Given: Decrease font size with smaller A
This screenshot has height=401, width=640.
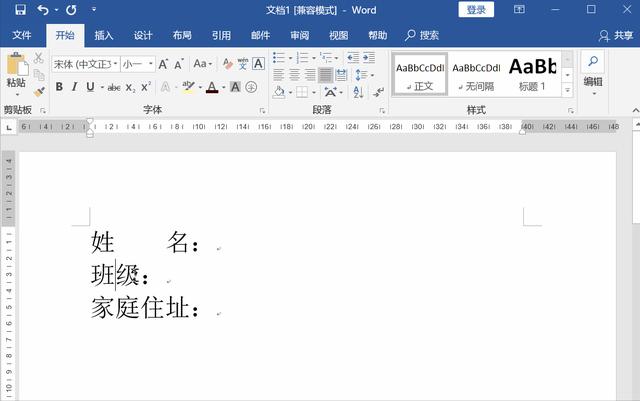Looking at the screenshot, I should point(179,64).
